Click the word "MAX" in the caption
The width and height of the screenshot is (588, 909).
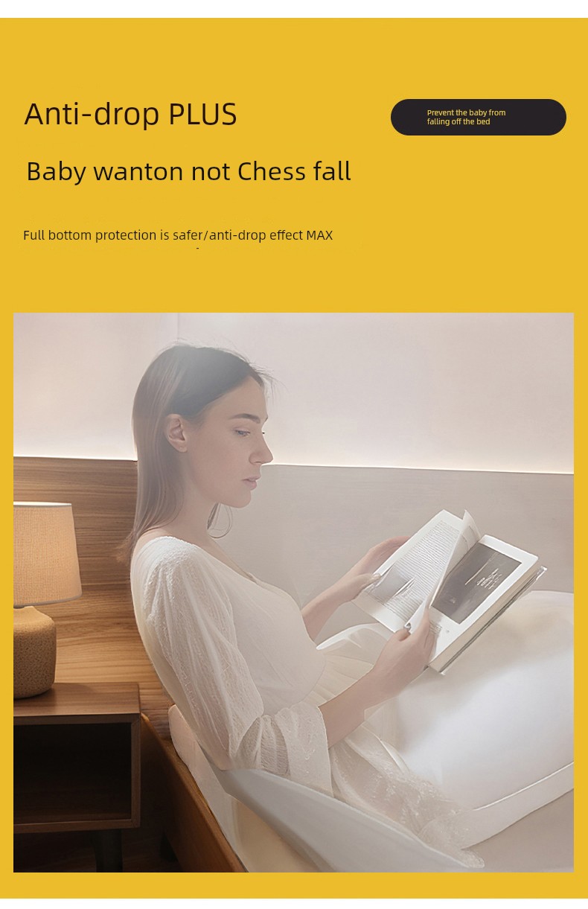(x=319, y=235)
